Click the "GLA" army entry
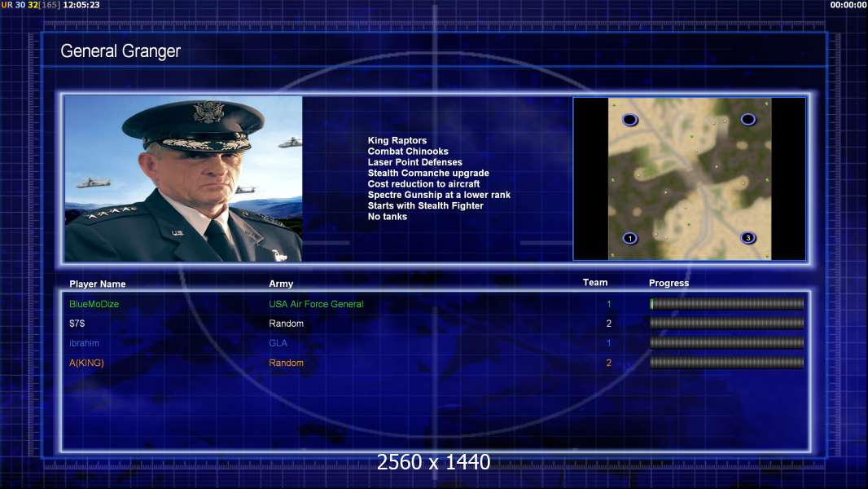Screen dimensions: 868x489 278,343
